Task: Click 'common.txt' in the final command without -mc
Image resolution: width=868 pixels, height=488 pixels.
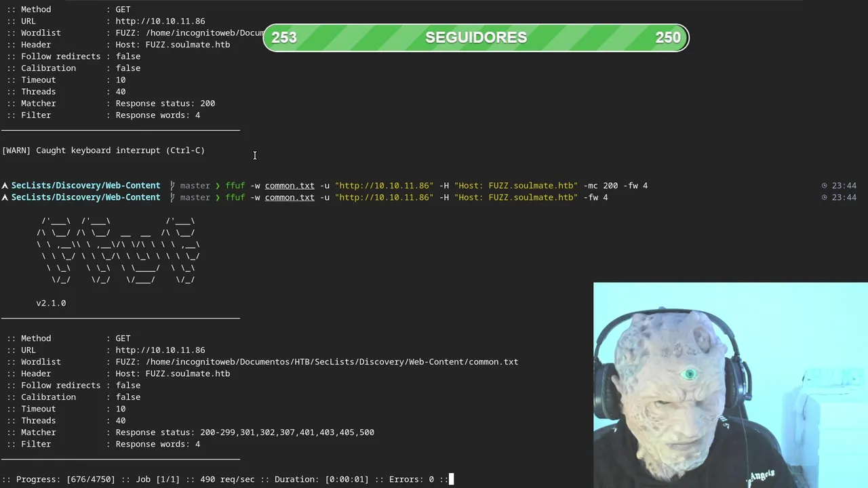Action: click(290, 197)
